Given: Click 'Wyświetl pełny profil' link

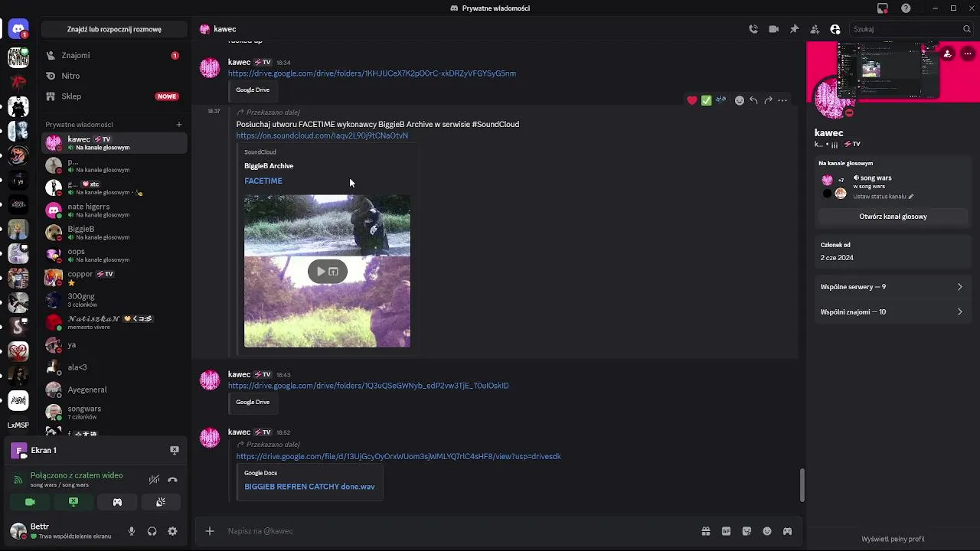Looking at the screenshot, I should [x=893, y=540].
